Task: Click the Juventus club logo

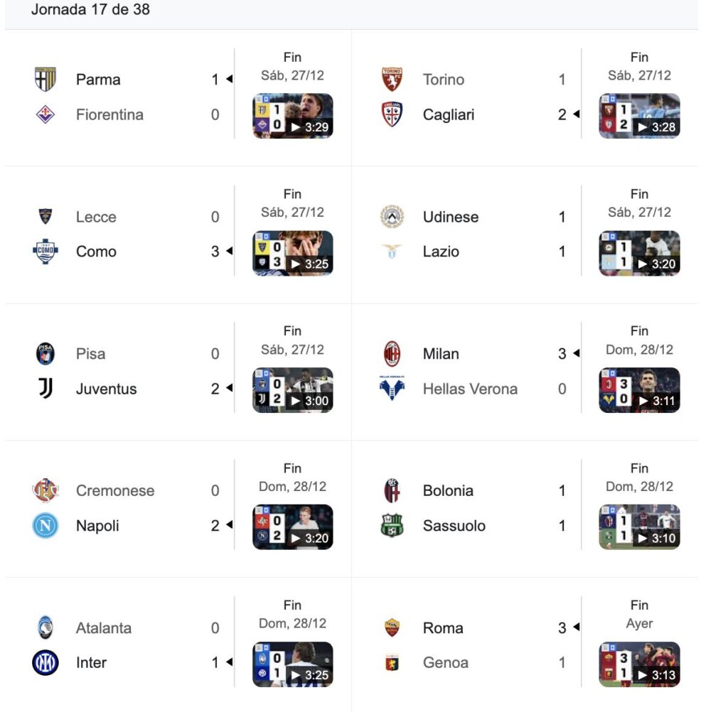Action: [x=45, y=389]
